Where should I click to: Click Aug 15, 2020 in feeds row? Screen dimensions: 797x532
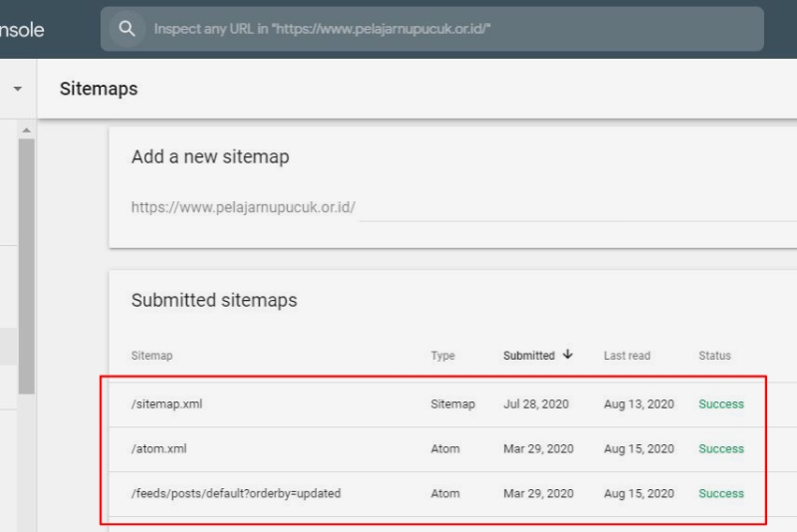[639, 494]
